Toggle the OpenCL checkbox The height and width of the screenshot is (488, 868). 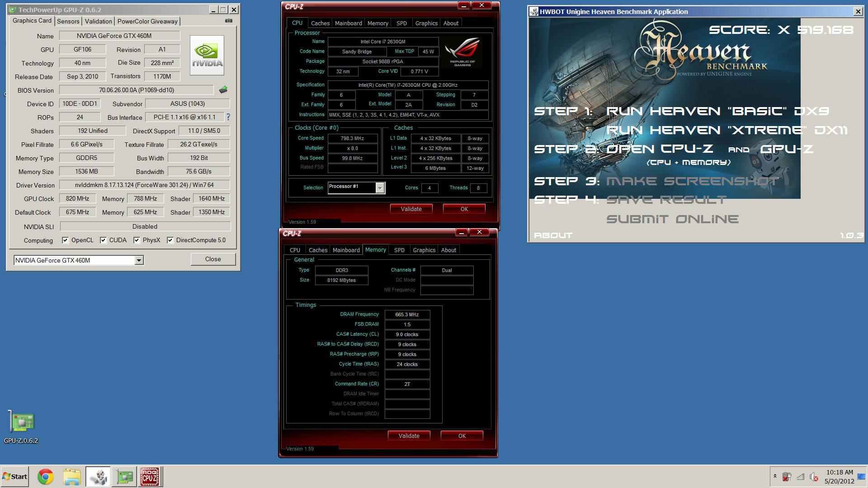tap(66, 240)
